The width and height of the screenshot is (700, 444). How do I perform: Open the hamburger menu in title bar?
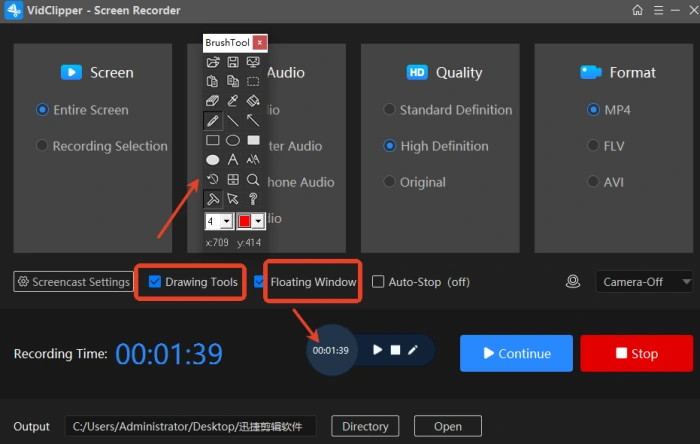coord(658,10)
